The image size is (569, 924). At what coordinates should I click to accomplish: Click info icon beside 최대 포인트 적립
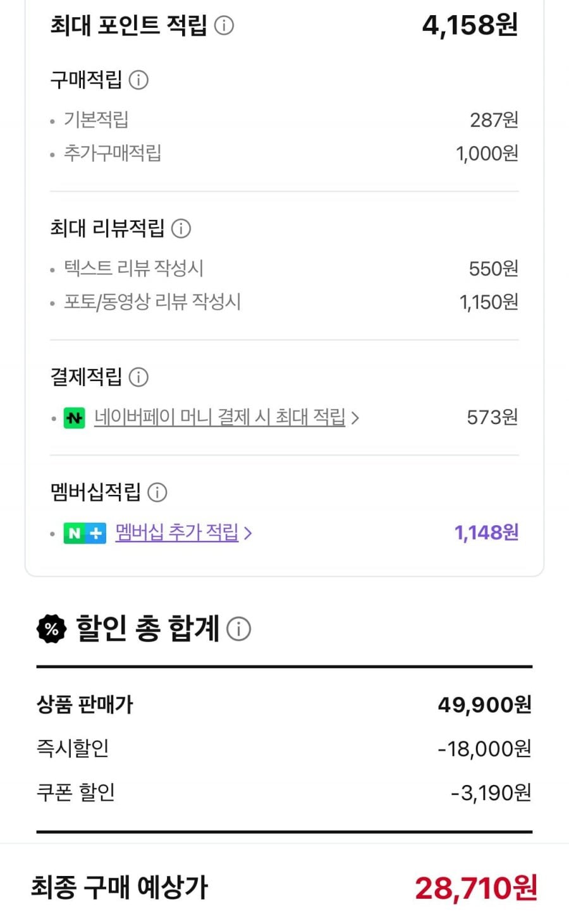coord(224,26)
